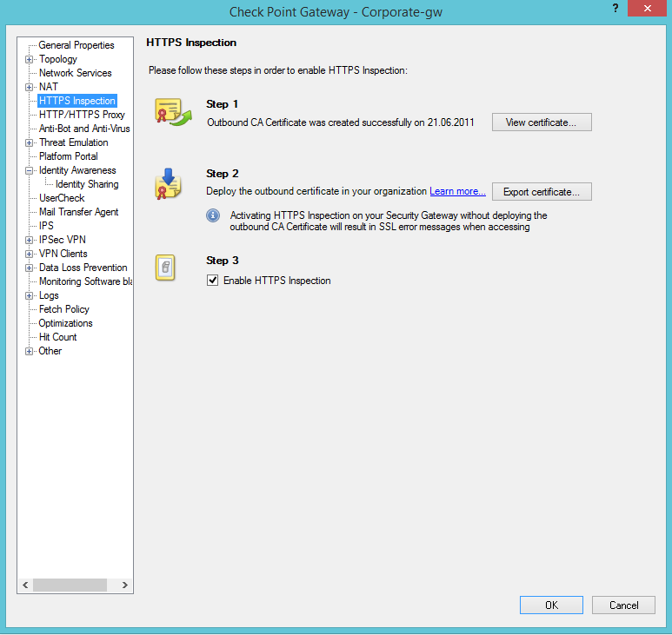Select Identity Awareness label
672x635 pixels.
pyautogui.click(x=77, y=170)
